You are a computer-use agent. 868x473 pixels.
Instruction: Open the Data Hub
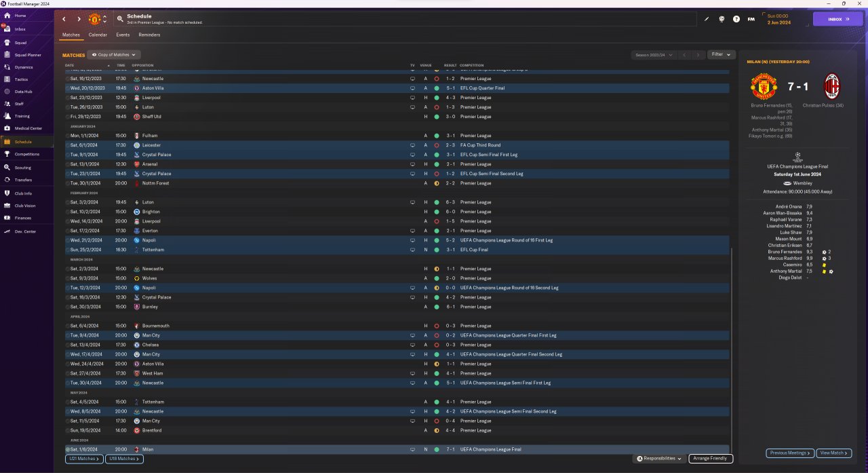click(x=23, y=92)
